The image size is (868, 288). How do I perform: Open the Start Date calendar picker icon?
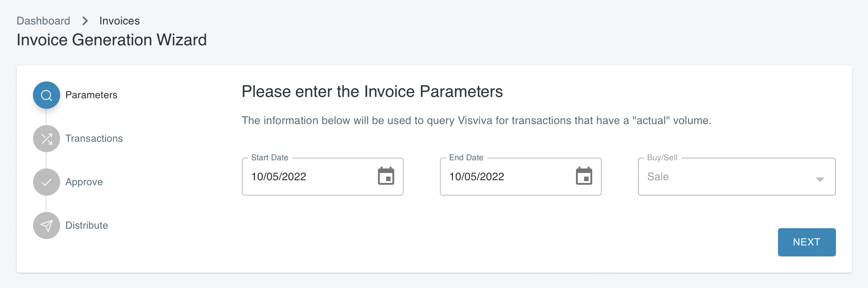(x=387, y=177)
